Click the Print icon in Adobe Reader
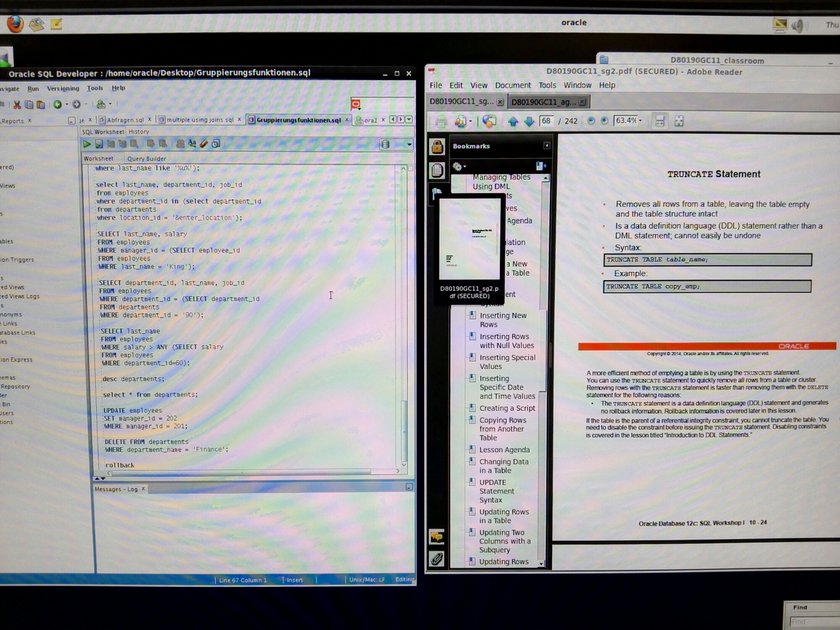Viewport: 840px width, 630px height. coord(441,122)
